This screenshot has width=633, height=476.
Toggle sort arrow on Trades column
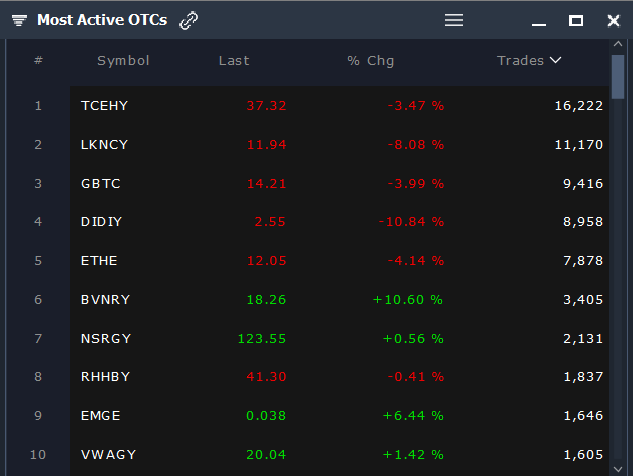[x=556, y=61]
